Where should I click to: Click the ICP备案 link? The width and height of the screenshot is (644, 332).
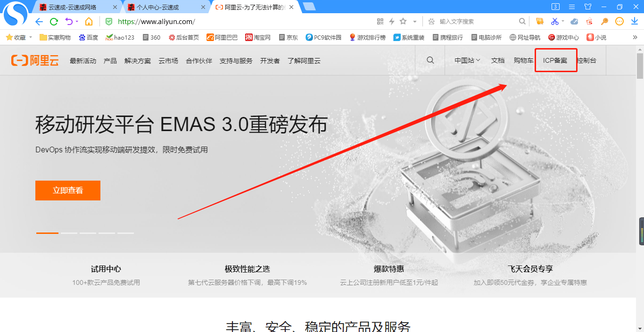[x=555, y=60]
